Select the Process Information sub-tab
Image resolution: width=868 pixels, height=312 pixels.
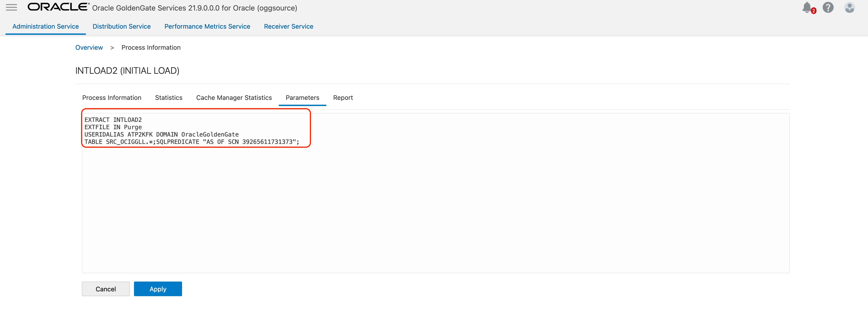tap(112, 98)
